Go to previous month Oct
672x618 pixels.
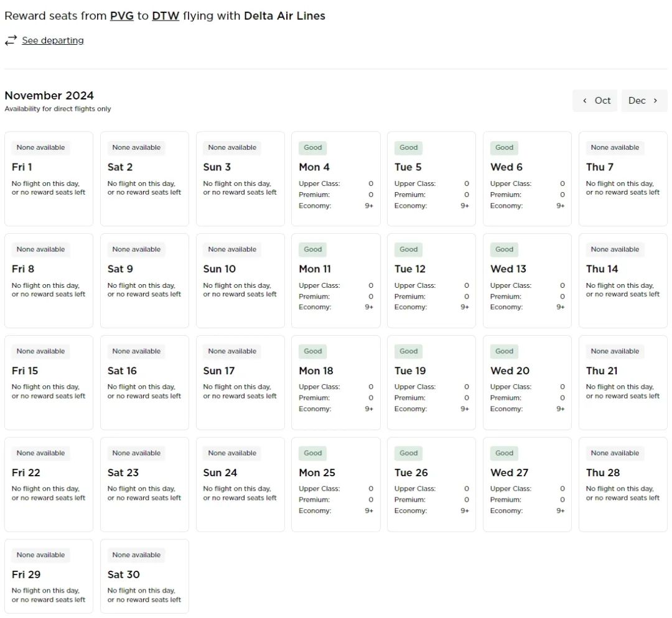pyautogui.click(x=595, y=101)
